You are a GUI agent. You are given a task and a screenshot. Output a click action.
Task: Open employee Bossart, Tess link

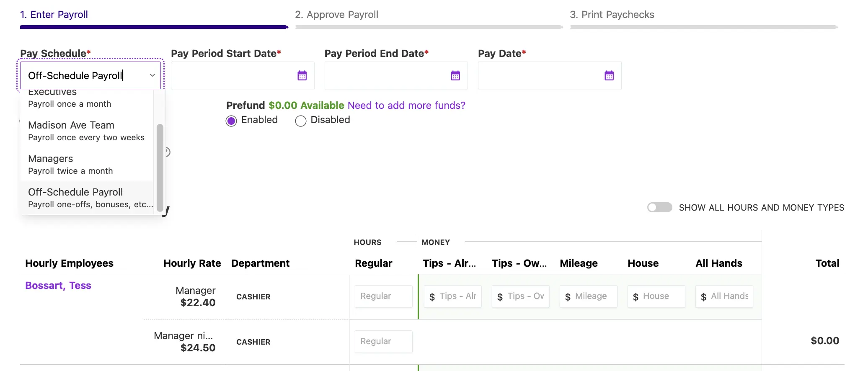pos(58,286)
